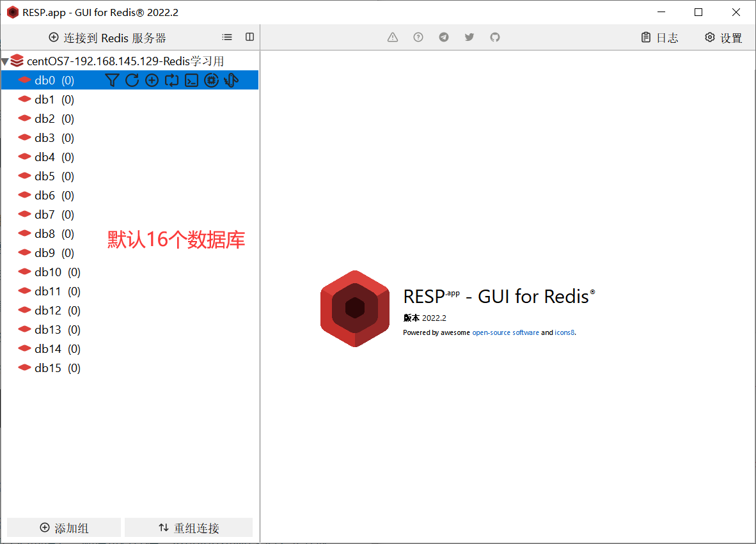Open the help question mark icon

(418, 37)
